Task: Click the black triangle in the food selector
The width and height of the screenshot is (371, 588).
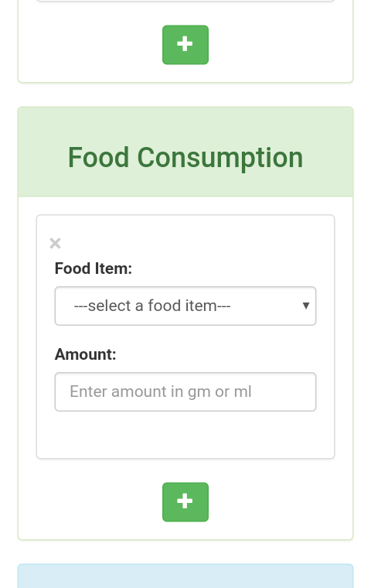Action: pos(306,306)
